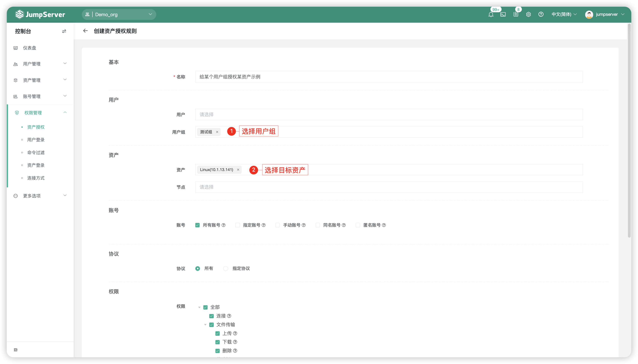Open the 中文(简体) language dropdown

[564, 15]
